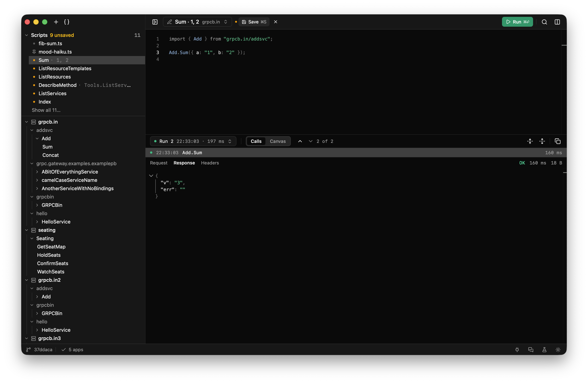588x383 pixels.
Task: Expand HelloService under grpcb.in hello
Action: point(37,222)
